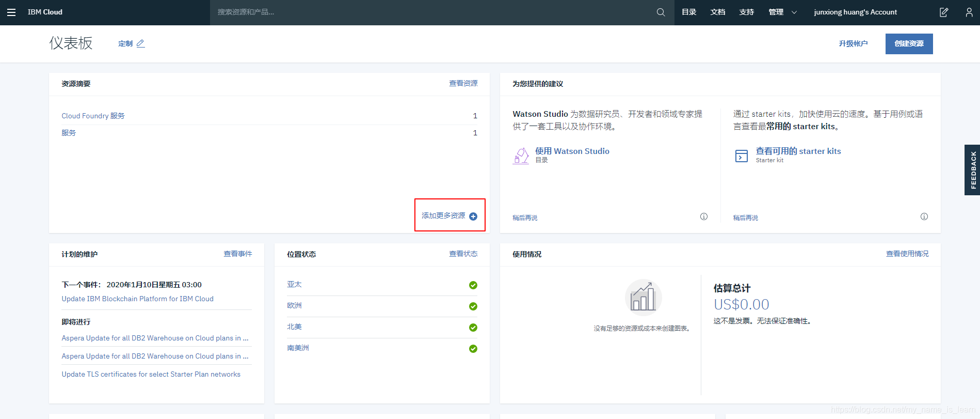Click green status check for 欧洲
Image resolution: width=980 pixels, height=419 pixels.
pyautogui.click(x=473, y=306)
